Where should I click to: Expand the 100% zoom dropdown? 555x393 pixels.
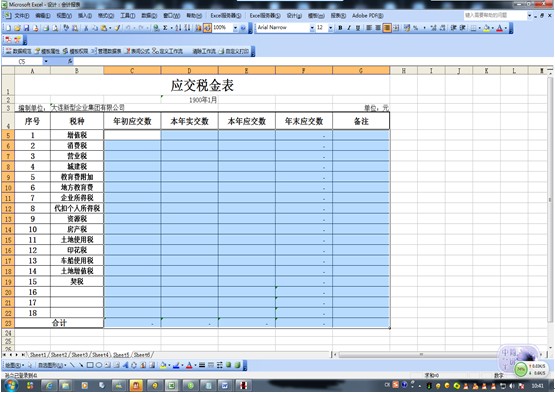pos(235,28)
